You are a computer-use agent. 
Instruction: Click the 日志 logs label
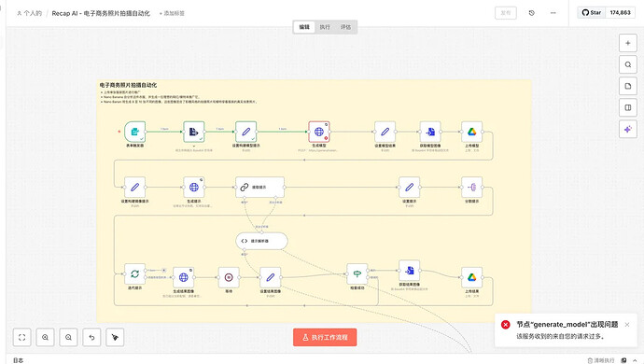(19, 360)
